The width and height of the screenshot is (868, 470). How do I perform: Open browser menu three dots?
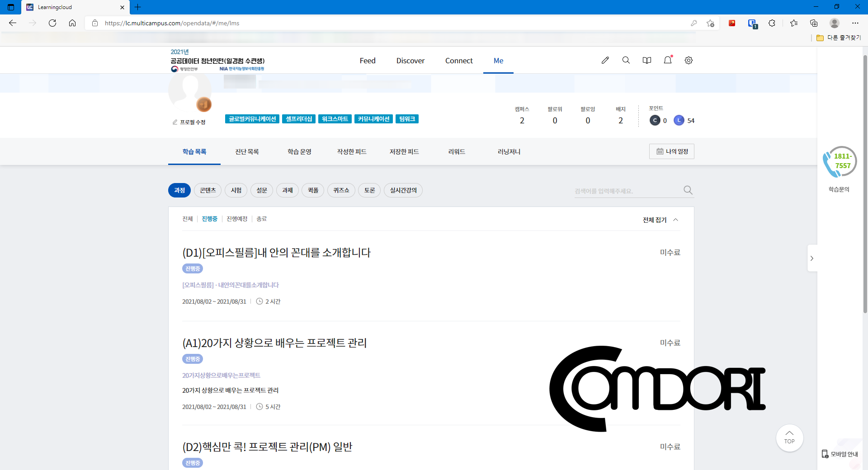(x=855, y=23)
